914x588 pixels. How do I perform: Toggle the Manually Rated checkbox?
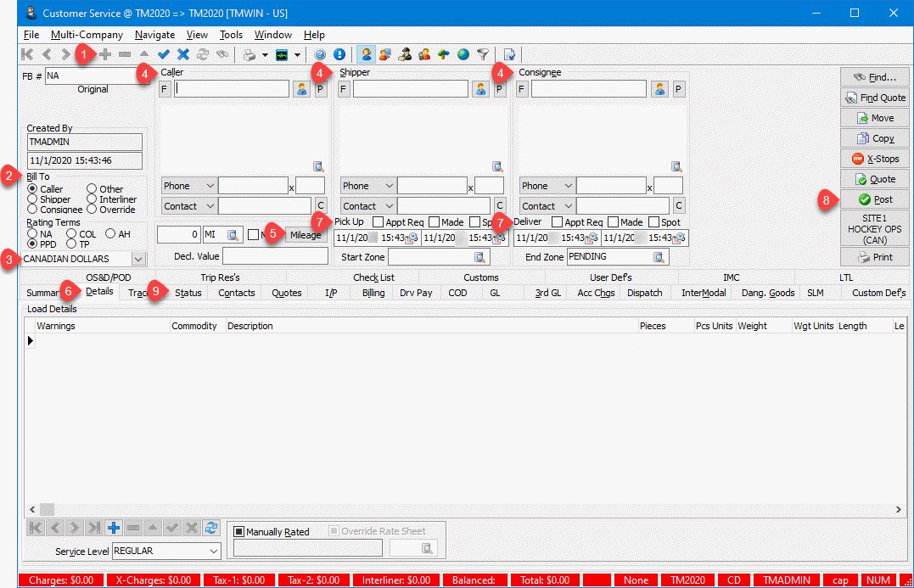point(239,532)
